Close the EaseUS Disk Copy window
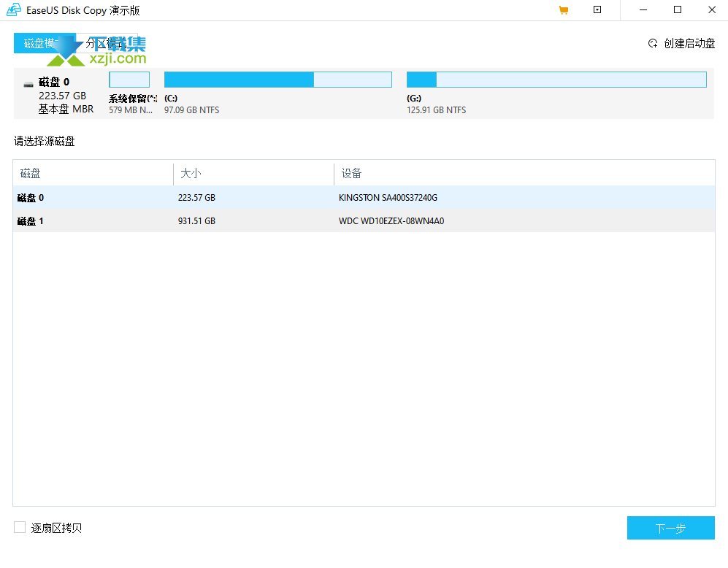 (712, 9)
